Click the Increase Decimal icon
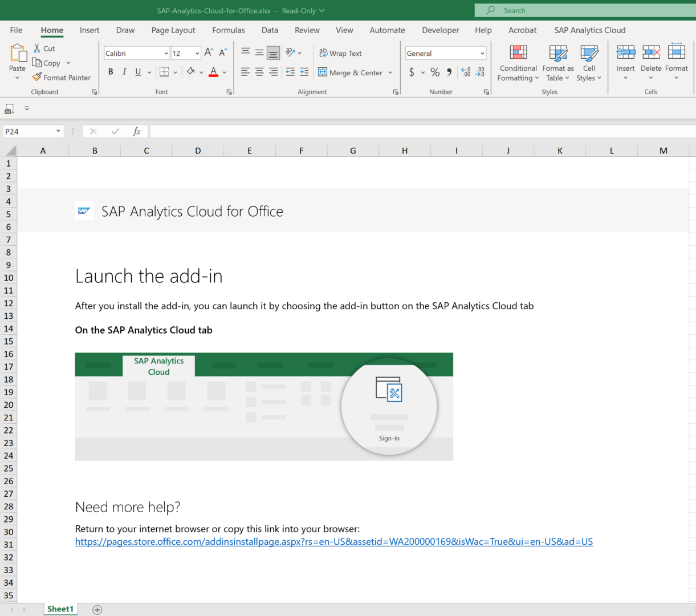Image resolution: width=696 pixels, height=616 pixels. [x=466, y=72]
